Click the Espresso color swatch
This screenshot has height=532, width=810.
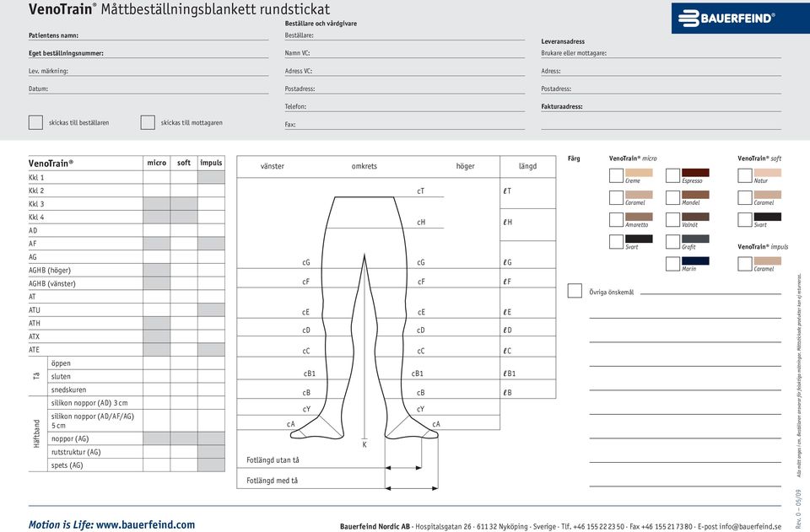point(695,173)
